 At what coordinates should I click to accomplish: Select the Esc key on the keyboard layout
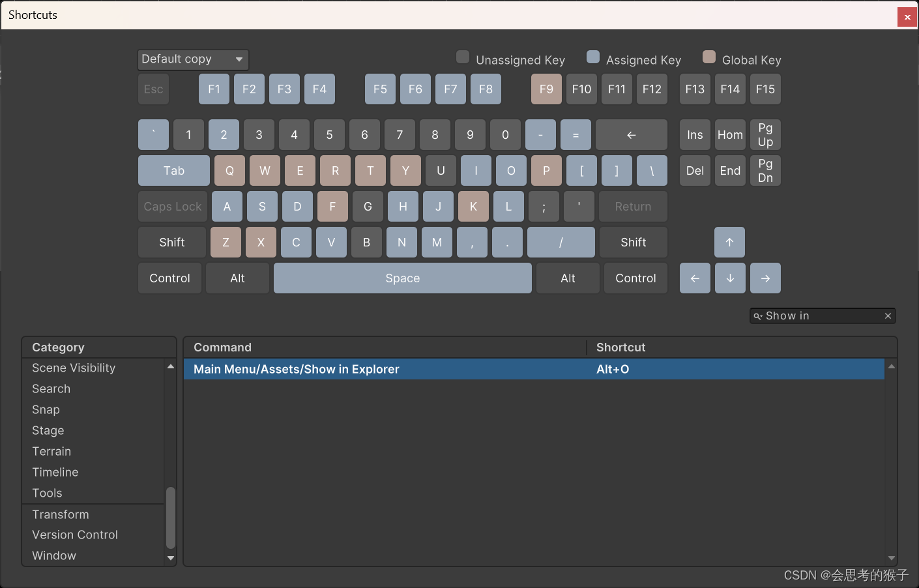tap(153, 89)
